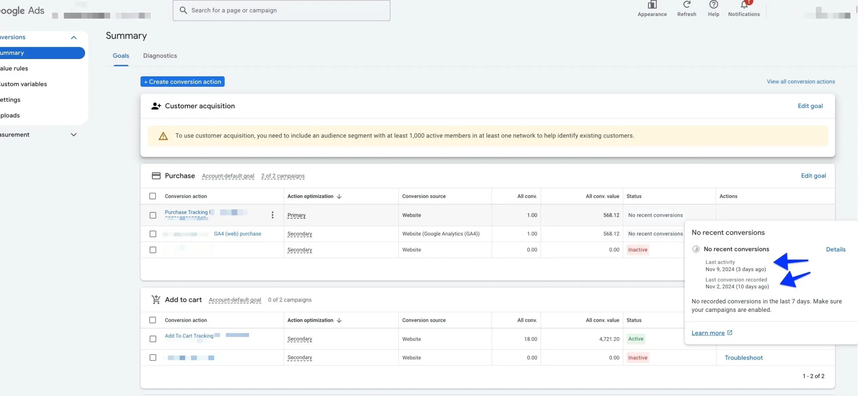Click the Refresh icon

pyautogui.click(x=687, y=4)
